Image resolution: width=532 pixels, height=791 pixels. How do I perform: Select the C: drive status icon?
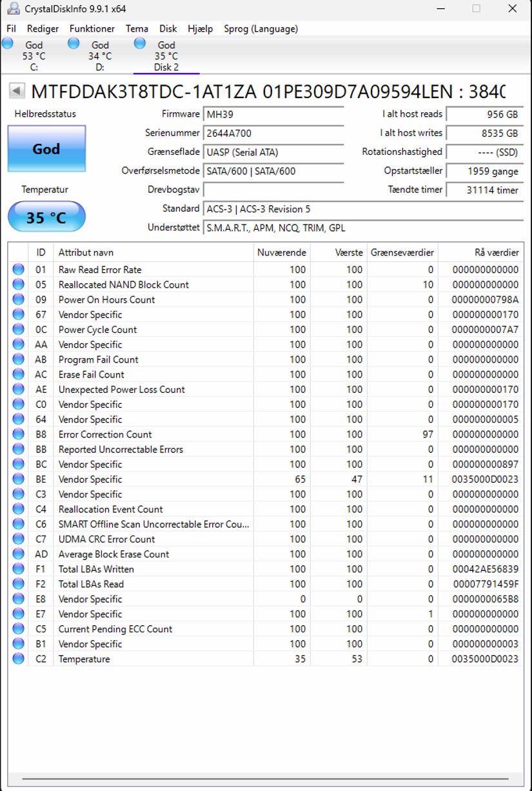point(8,43)
